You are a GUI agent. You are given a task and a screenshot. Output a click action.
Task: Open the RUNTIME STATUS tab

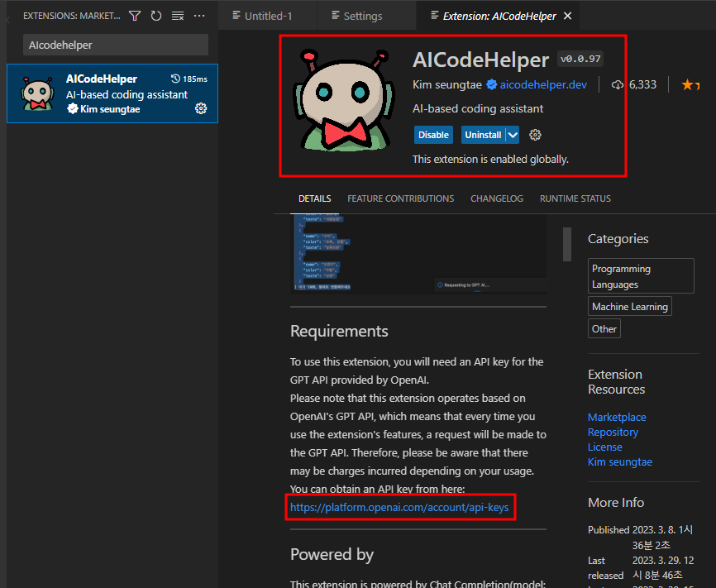pos(575,198)
